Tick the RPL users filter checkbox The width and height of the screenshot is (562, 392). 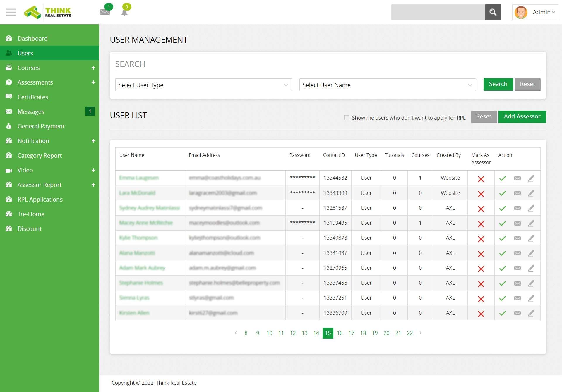pyautogui.click(x=347, y=118)
